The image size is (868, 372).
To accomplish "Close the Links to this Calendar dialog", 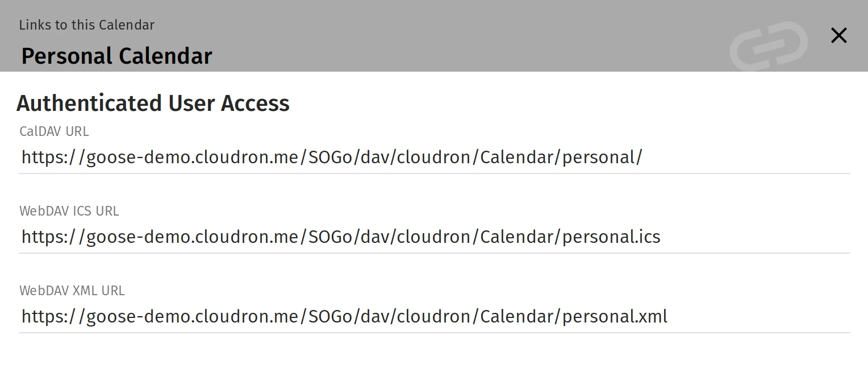I will click(x=839, y=35).
